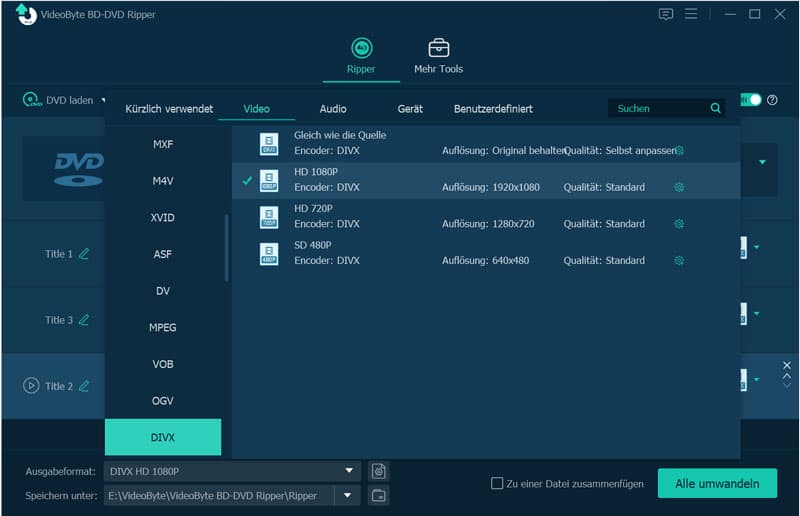The width and height of the screenshot is (800, 516).
Task: Switch to the Video tab
Action: (x=257, y=109)
